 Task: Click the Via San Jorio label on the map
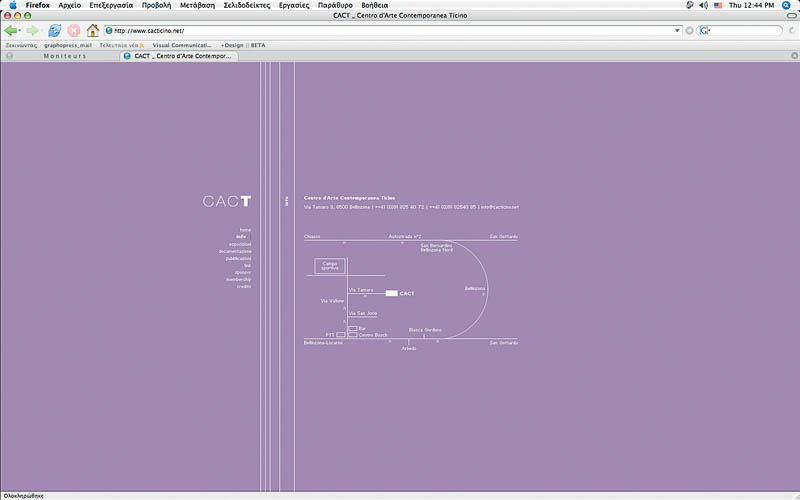pos(363,313)
